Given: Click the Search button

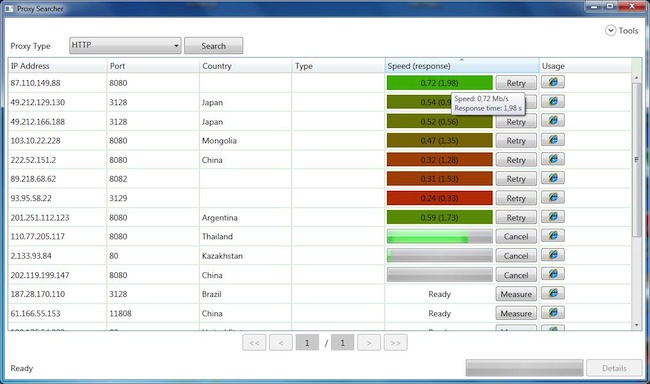Looking at the screenshot, I should click(x=213, y=46).
